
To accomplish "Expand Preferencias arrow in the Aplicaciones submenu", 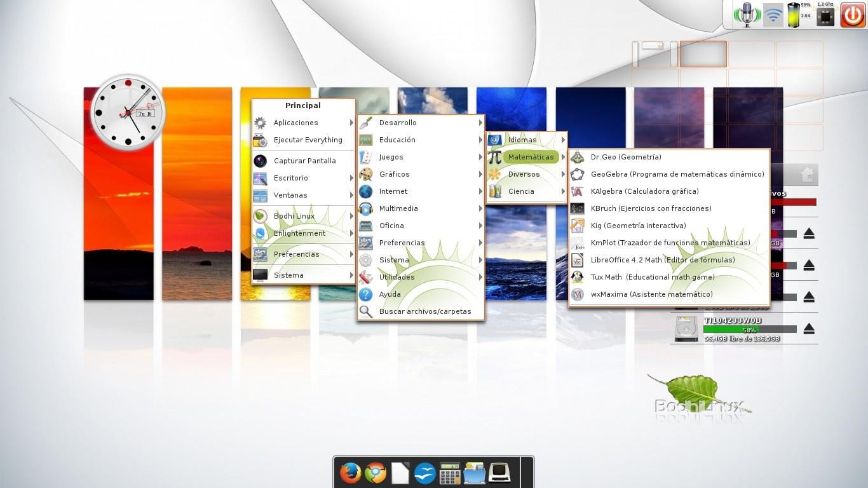I will (x=480, y=243).
